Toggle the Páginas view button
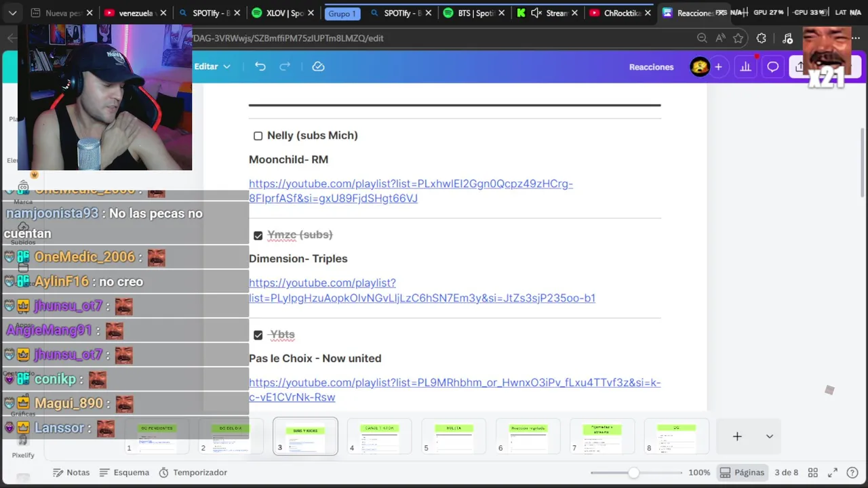 (x=742, y=472)
